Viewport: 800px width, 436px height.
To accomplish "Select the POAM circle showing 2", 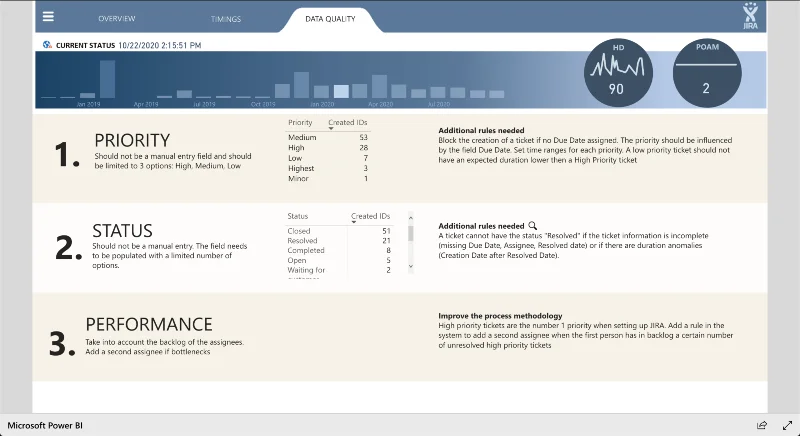I will tap(707, 73).
